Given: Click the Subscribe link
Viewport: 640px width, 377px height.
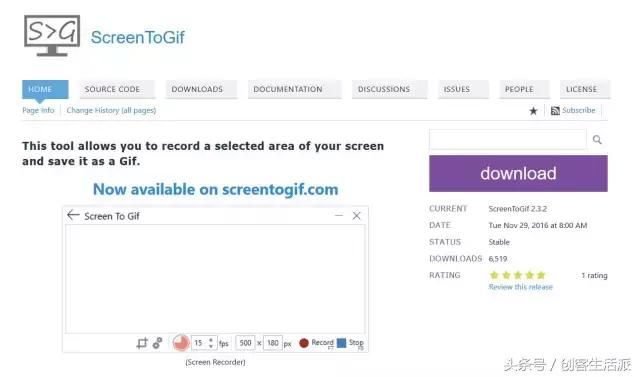Looking at the screenshot, I should [x=578, y=110].
